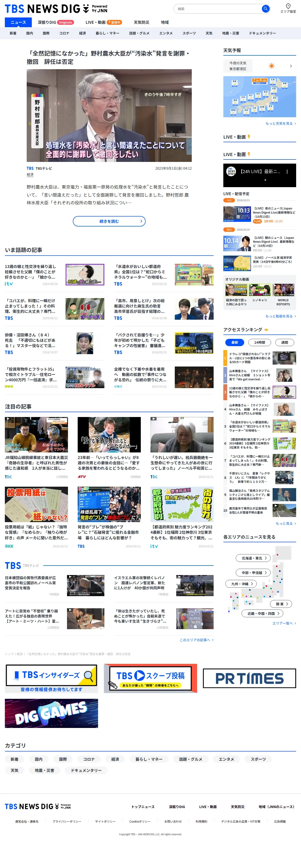Click the MBS logo under 投資用物件 article
Viewport: 301px width, 868px height.
(9, 386)
